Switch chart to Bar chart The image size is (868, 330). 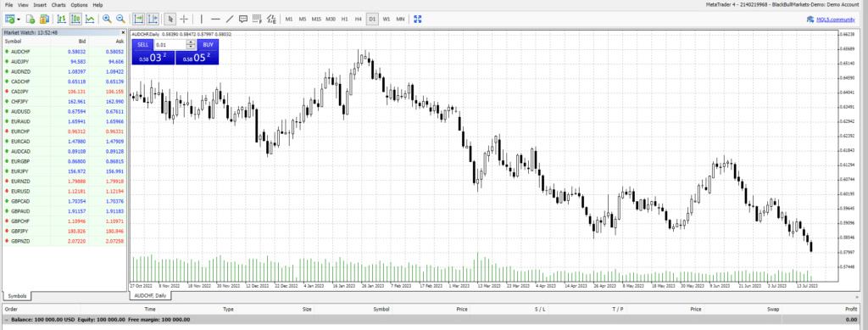[62, 19]
